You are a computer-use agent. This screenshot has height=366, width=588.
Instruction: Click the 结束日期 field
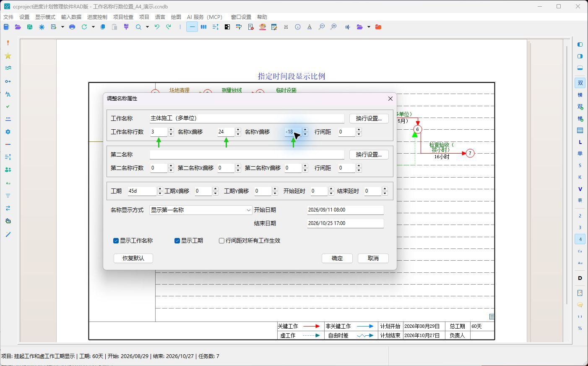pyautogui.click(x=346, y=223)
